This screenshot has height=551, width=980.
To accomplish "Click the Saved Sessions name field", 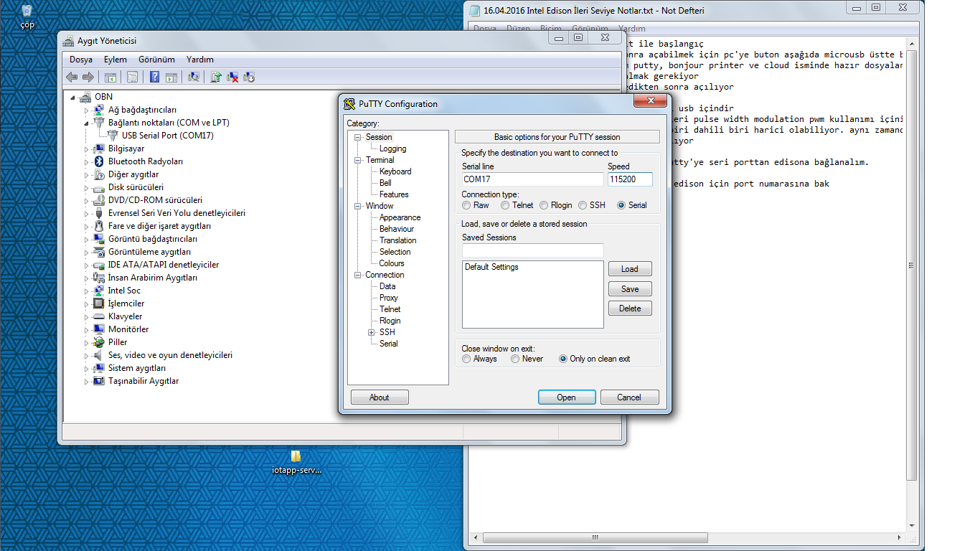I will [533, 250].
